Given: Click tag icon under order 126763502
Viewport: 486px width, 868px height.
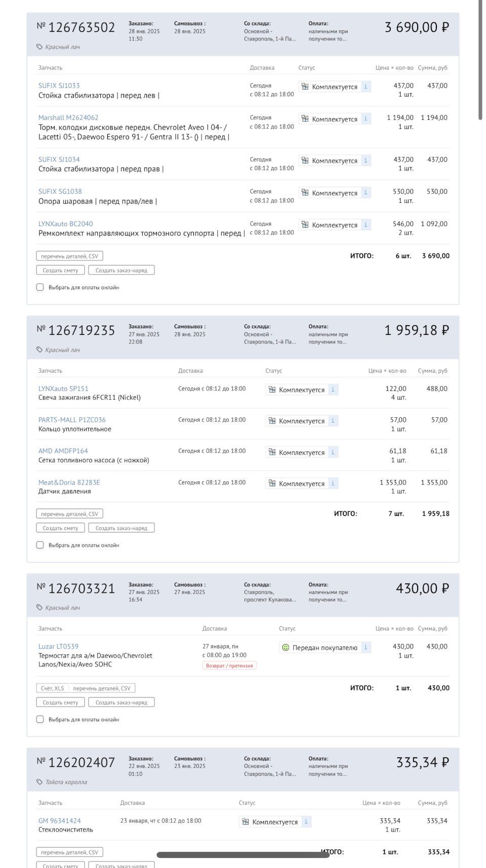Looking at the screenshot, I should tap(39, 47).
